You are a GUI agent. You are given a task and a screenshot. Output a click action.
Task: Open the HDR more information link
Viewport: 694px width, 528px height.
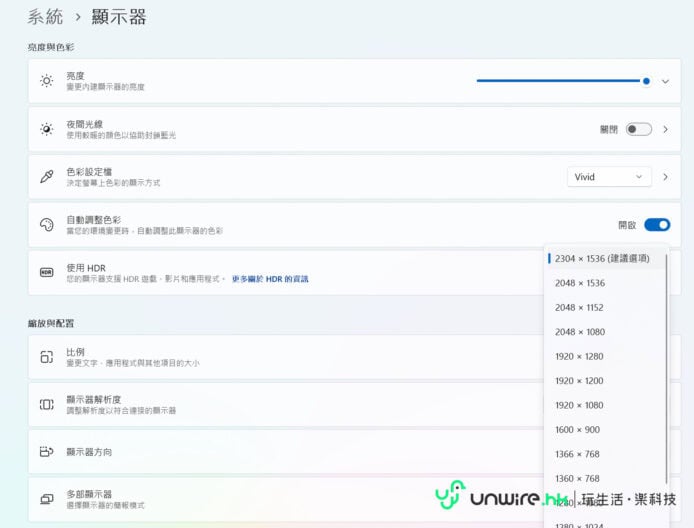[x=270, y=279]
